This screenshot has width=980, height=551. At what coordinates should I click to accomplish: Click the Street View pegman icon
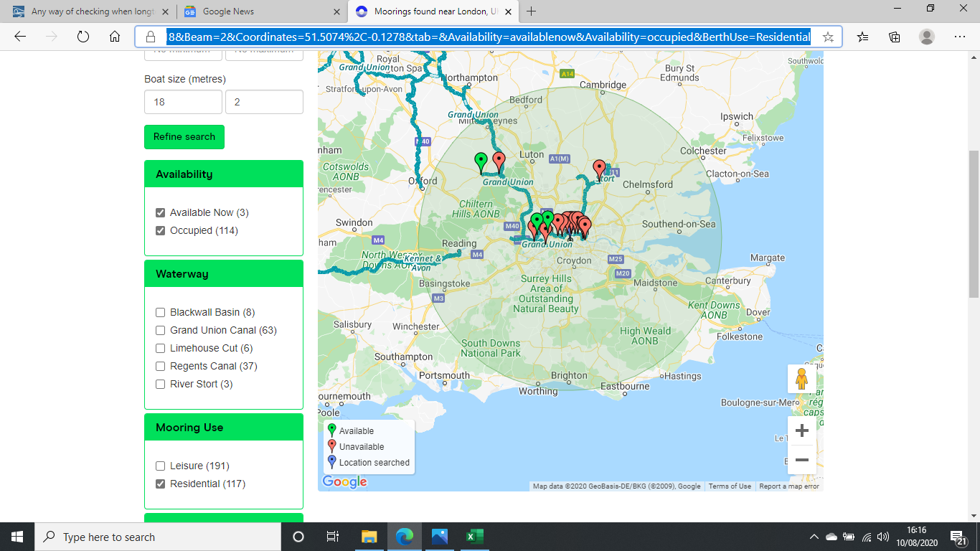(802, 379)
